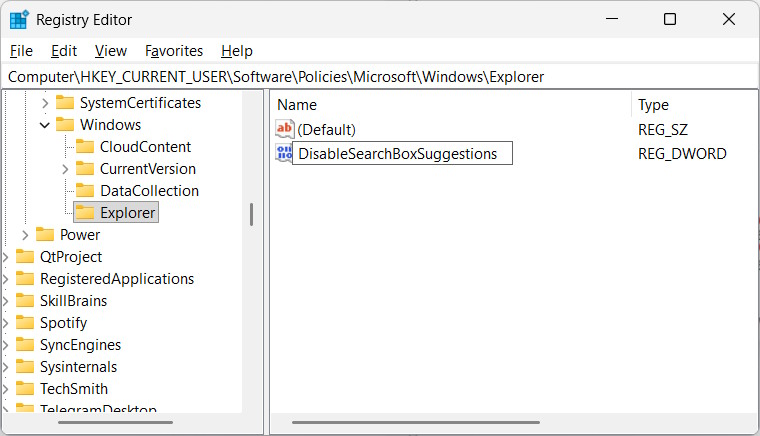Expand the SystemCertificates key
This screenshot has width=760, height=436.
(x=44, y=103)
